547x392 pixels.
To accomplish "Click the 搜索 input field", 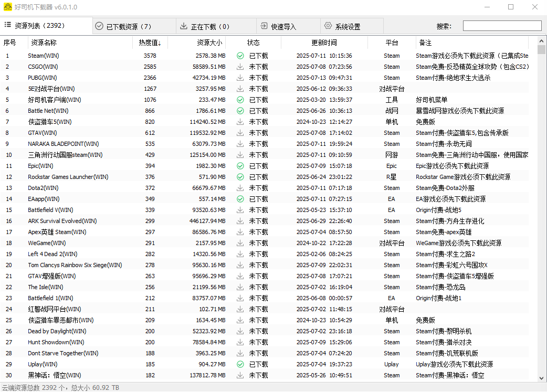I will (502, 26).
